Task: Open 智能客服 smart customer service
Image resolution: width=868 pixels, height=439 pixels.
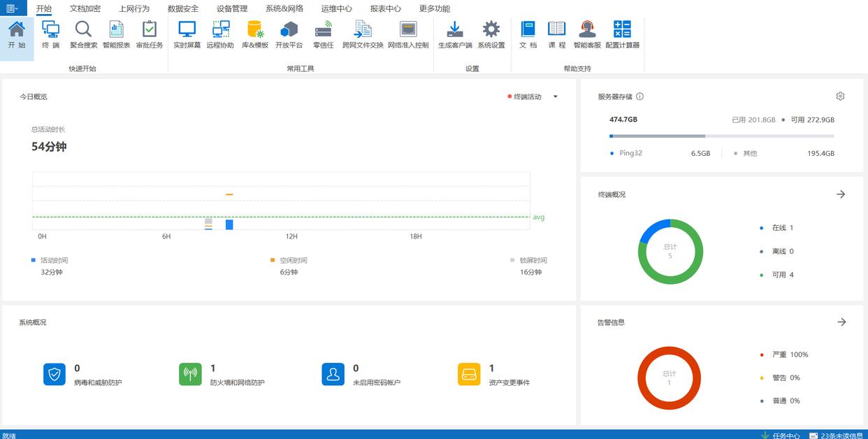Action: (x=587, y=35)
